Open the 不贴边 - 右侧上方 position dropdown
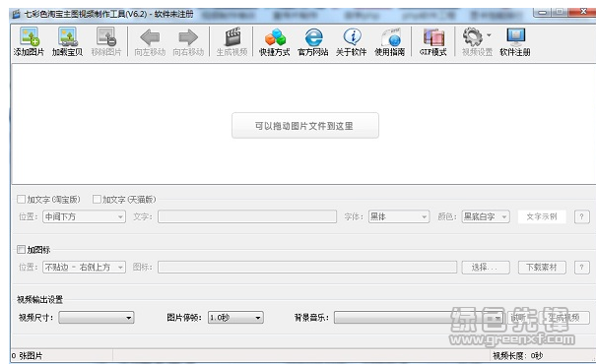Image resolution: width=596 pixels, height=364 pixels. (x=84, y=268)
